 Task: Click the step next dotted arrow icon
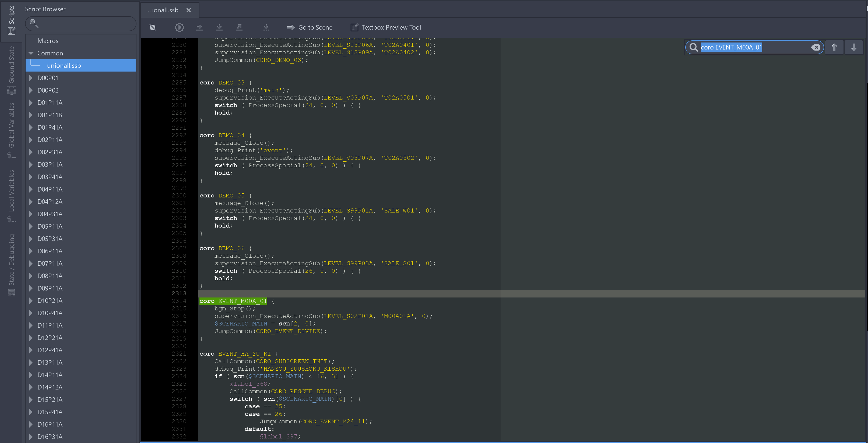(266, 27)
